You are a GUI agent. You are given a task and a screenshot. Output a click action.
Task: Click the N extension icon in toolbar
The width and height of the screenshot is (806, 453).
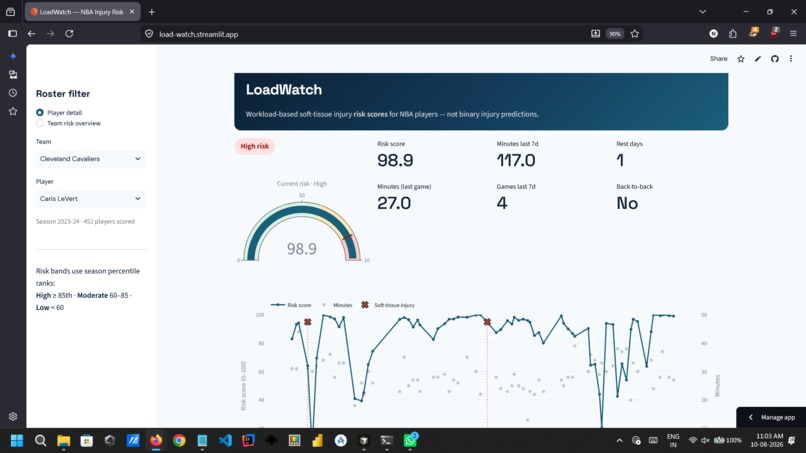(713, 34)
